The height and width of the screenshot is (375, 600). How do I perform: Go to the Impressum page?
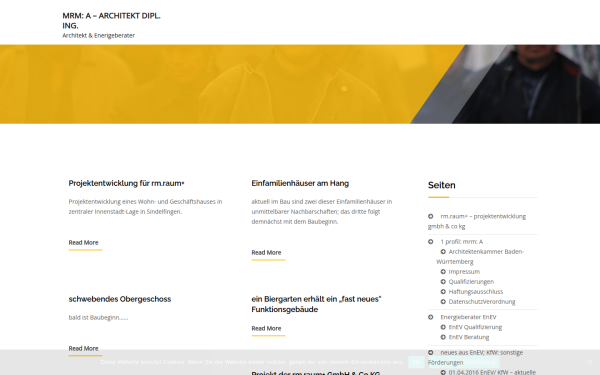point(464,272)
